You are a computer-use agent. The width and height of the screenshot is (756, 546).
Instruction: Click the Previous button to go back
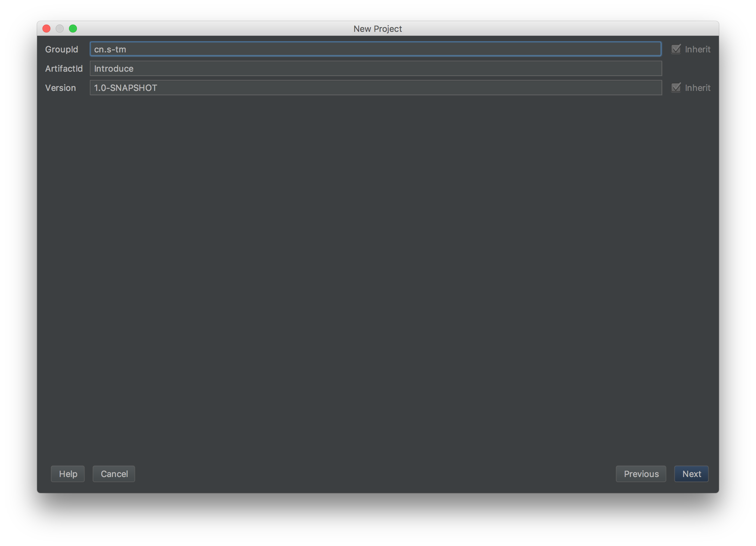pyautogui.click(x=640, y=474)
